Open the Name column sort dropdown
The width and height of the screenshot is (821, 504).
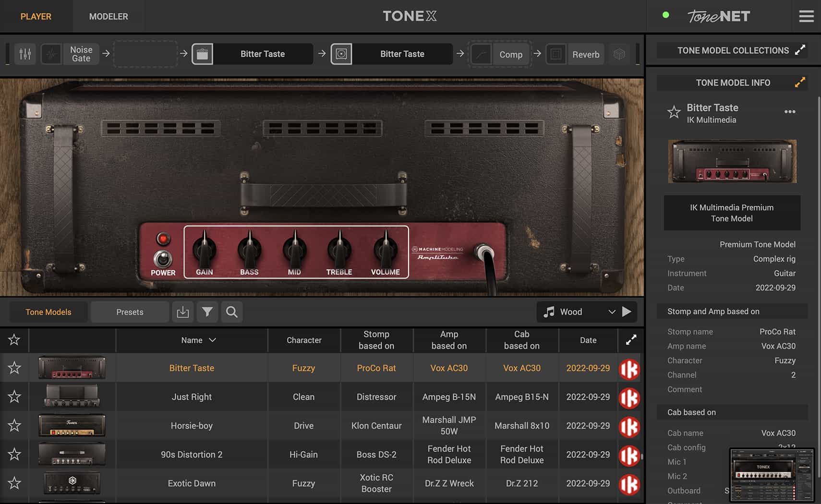pyautogui.click(x=213, y=340)
